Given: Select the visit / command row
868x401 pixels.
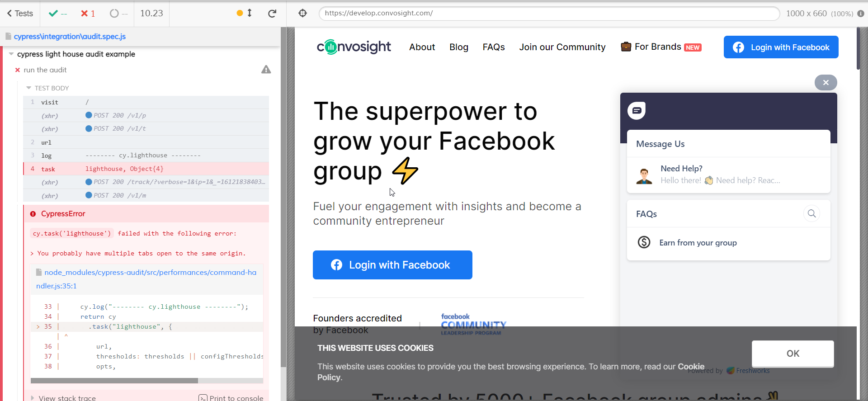Looking at the screenshot, I should tap(146, 102).
